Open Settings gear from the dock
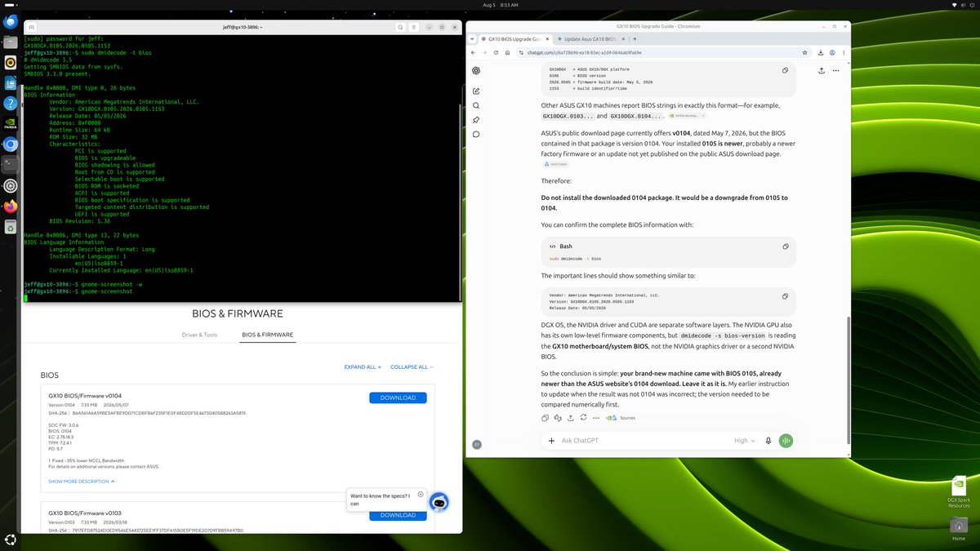This screenshot has height=551, width=980. point(11,186)
